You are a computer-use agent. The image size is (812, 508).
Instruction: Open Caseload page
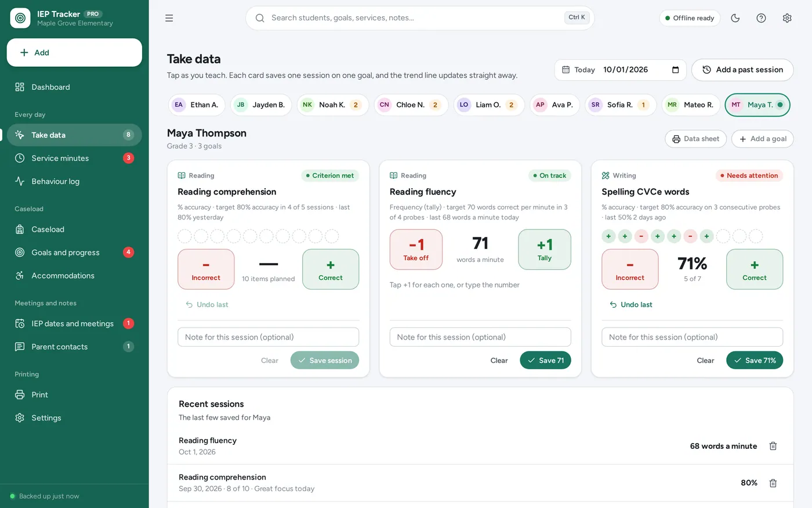[74, 229]
